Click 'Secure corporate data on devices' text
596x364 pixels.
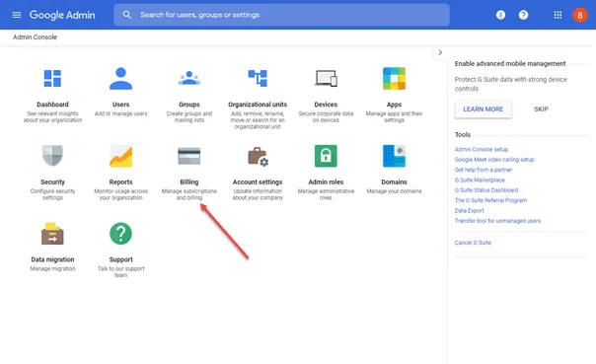coord(326,117)
